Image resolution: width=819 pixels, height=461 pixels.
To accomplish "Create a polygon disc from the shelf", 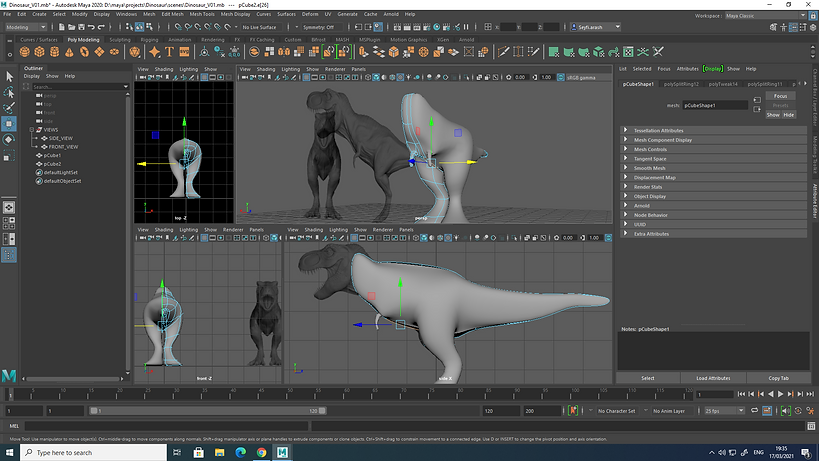I will click(x=114, y=52).
